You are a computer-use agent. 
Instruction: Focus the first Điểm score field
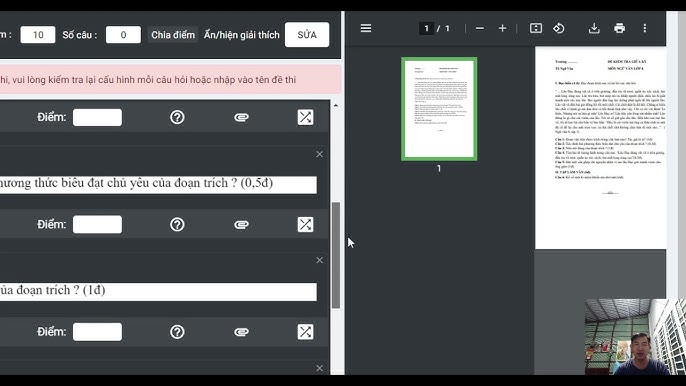click(98, 117)
